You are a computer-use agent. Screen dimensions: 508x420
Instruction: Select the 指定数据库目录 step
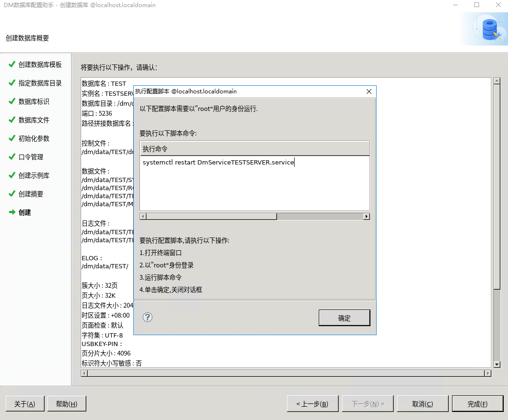pos(40,83)
